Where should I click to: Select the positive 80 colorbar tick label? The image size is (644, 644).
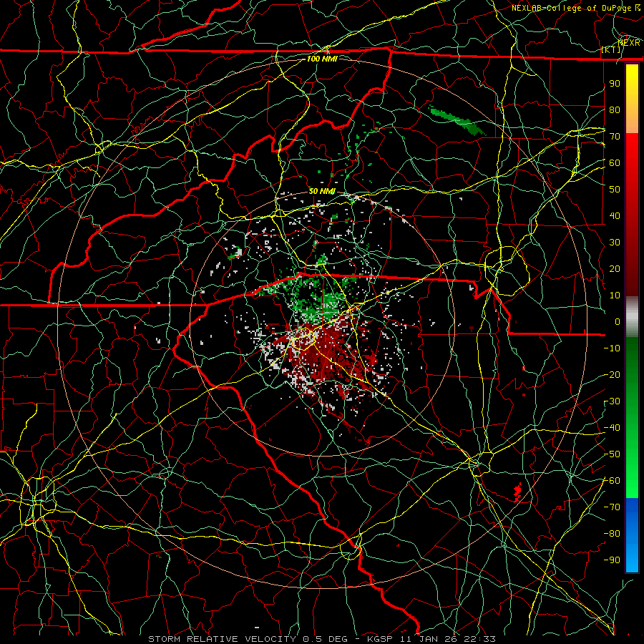point(615,109)
